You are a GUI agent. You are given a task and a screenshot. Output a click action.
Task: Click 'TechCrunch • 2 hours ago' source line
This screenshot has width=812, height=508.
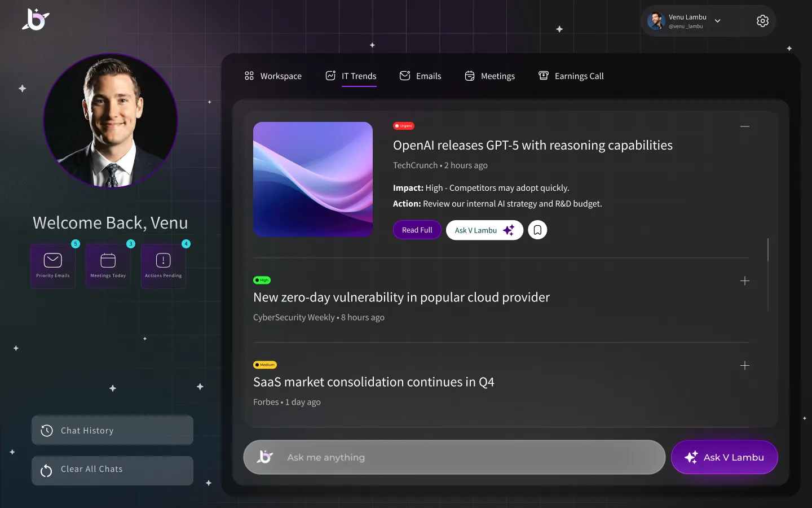click(440, 165)
